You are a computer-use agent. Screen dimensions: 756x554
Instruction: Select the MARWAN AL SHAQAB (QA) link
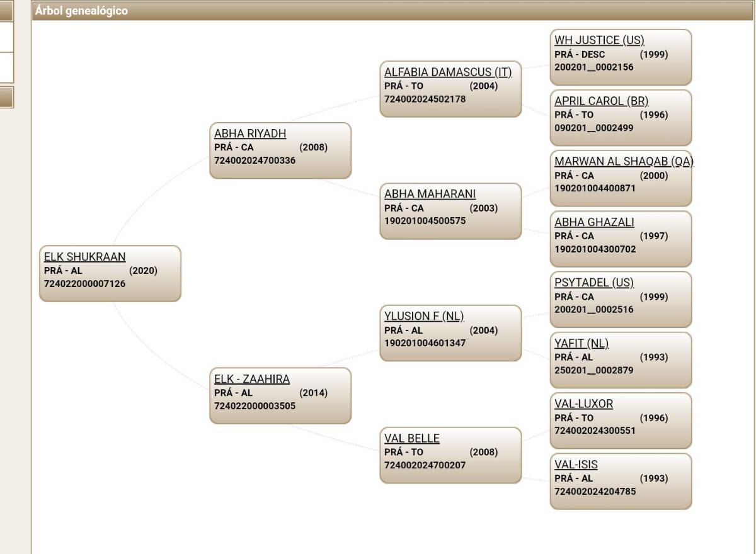pyautogui.click(x=624, y=161)
